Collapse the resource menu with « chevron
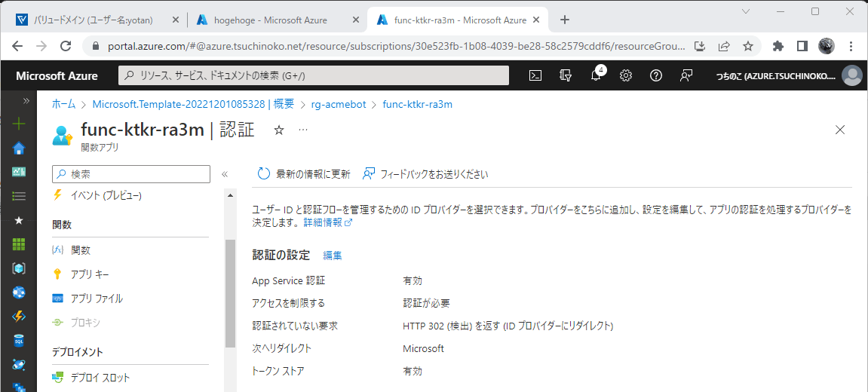The image size is (868, 392). pyautogui.click(x=225, y=174)
